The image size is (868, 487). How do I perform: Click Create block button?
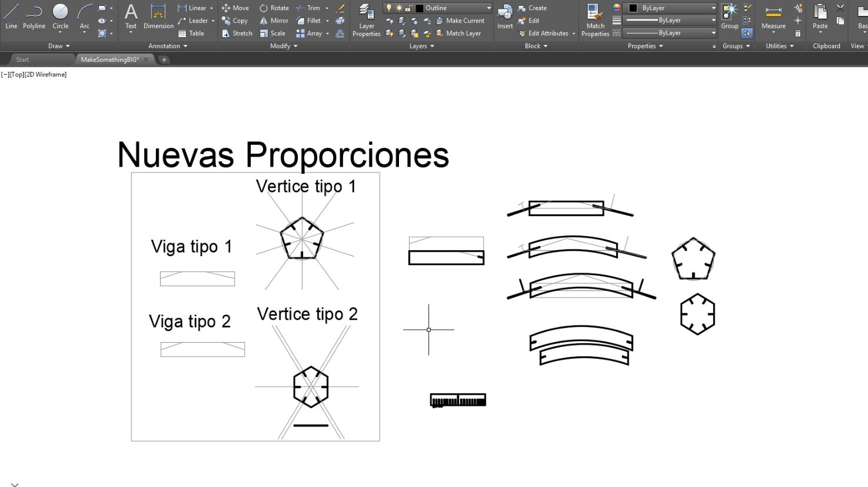533,8
